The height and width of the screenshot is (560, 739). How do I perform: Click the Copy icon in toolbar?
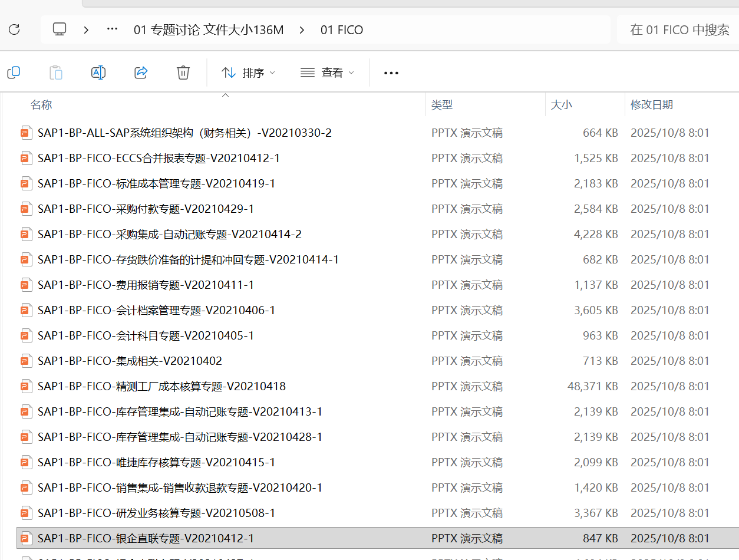14,73
